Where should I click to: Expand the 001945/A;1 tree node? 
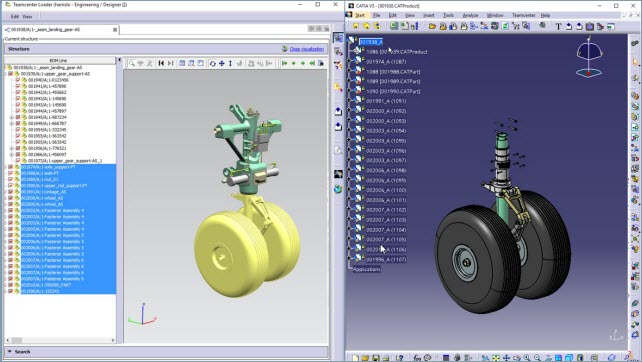[12, 117]
